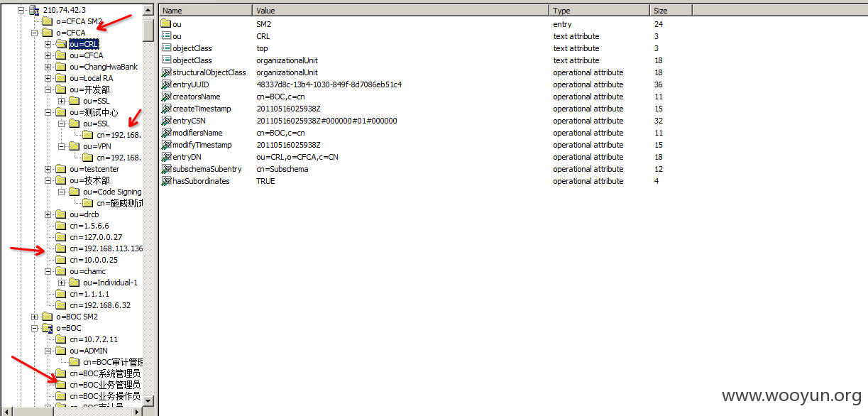Select the cn=1.1.1.1 entry

pyautogui.click(x=89, y=294)
